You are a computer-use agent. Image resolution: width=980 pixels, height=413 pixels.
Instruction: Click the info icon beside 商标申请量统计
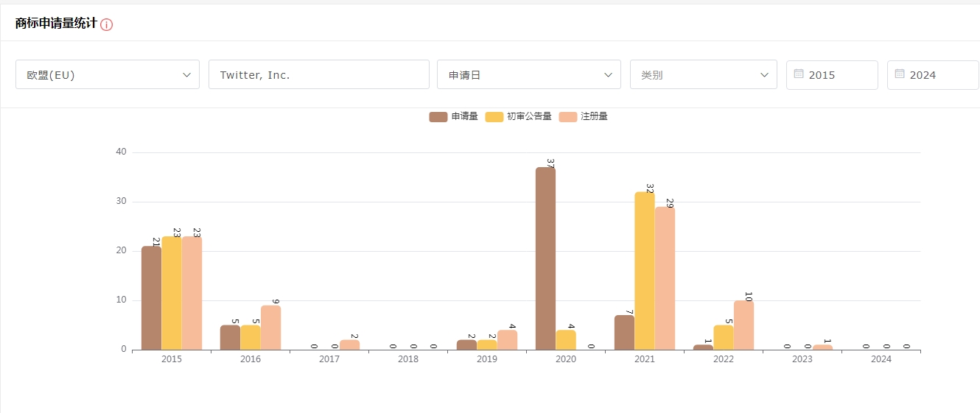tap(107, 24)
